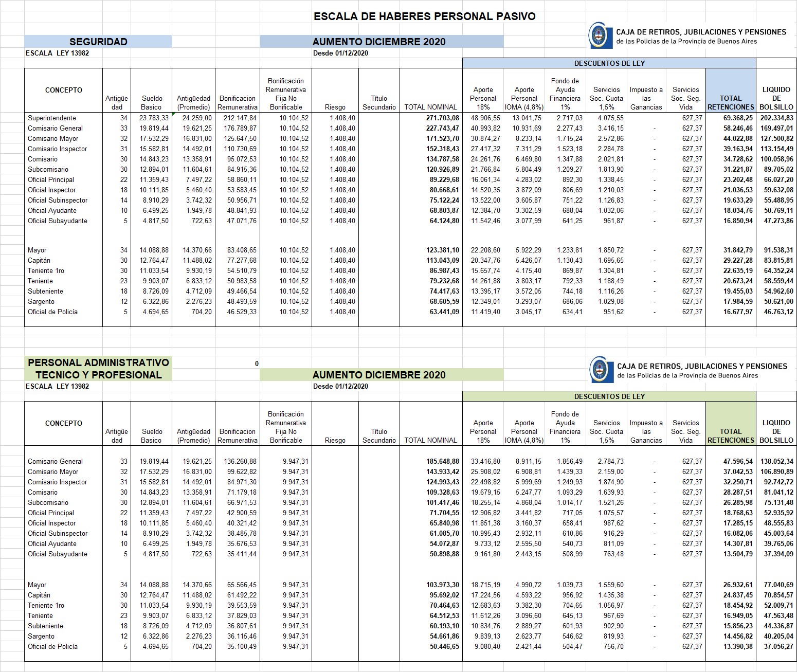The width and height of the screenshot is (797, 672).
Task: Select liquido de bolsillo value 202.334,83
Action: [777, 118]
